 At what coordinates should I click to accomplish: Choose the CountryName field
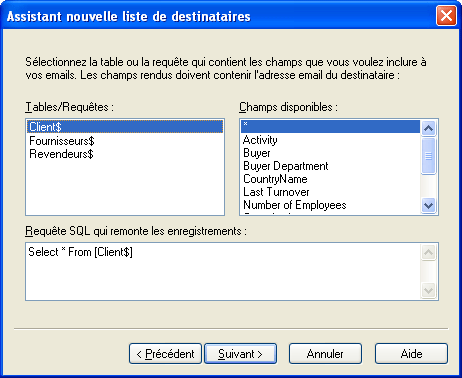pyautogui.click(x=330, y=179)
